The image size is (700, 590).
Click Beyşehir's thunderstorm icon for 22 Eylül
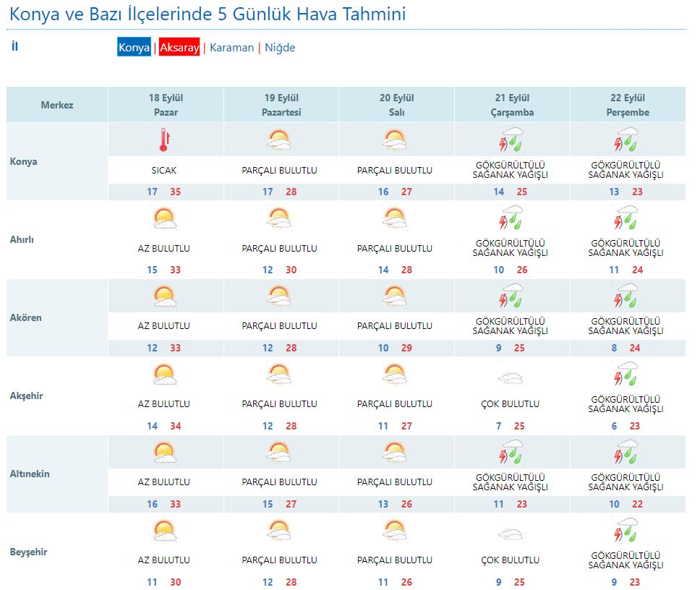(626, 531)
